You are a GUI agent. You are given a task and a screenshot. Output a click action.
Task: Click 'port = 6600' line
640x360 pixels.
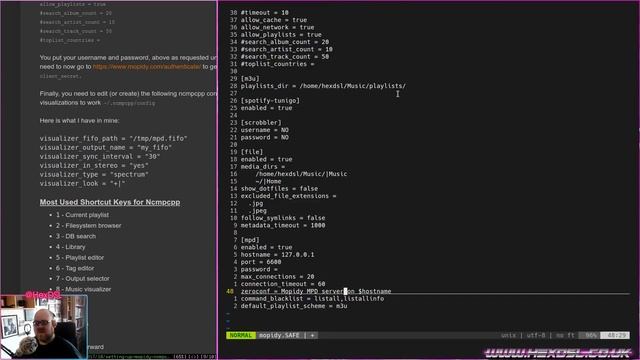pos(261,262)
